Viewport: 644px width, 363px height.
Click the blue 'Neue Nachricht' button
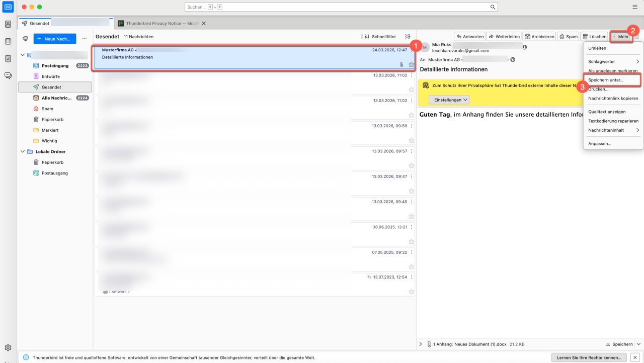click(55, 39)
